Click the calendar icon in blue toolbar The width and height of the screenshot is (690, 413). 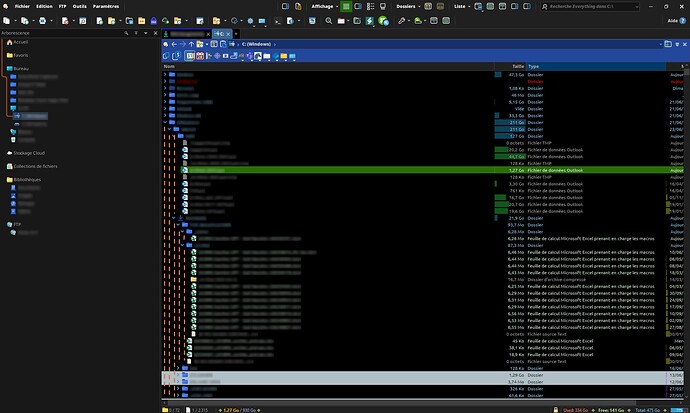coord(200,56)
